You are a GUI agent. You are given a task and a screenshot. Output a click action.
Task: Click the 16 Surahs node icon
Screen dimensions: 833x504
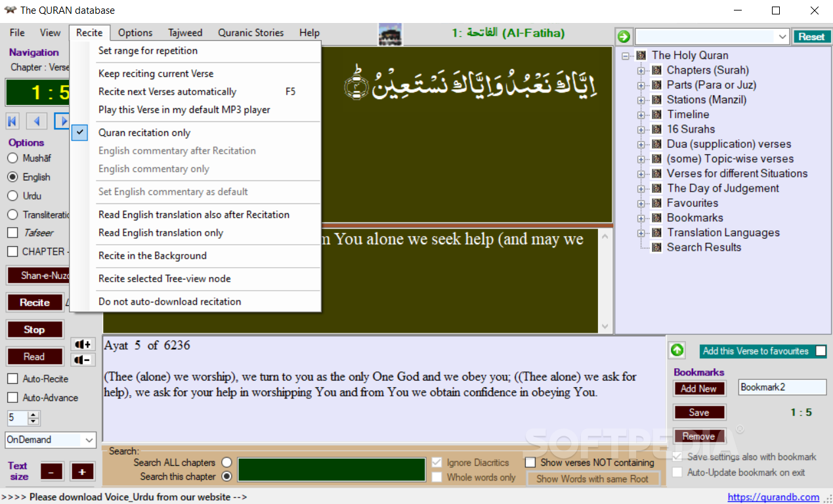[x=656, y=129]
